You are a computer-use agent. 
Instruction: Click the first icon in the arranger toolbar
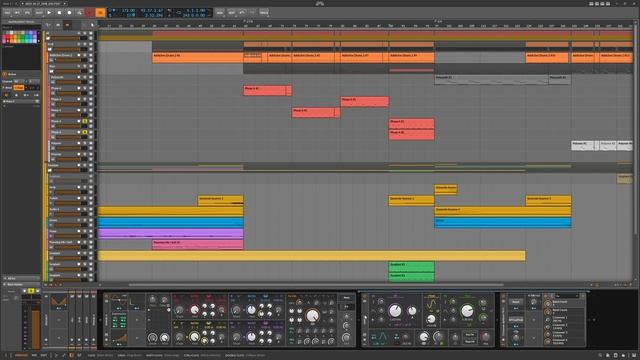[x=48, y=25]
